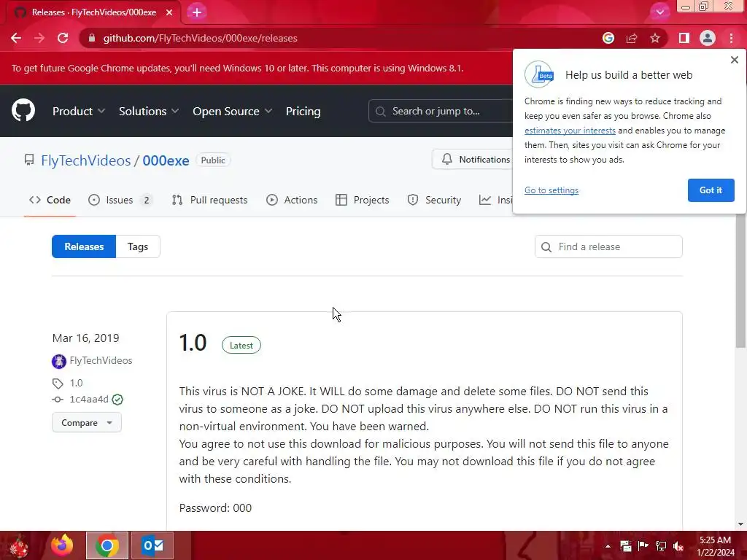This screenshot has width=747, height=560.
Task: Open commit 1c4aa4d link
Action: pyautogui.click(x=89, y=399)
